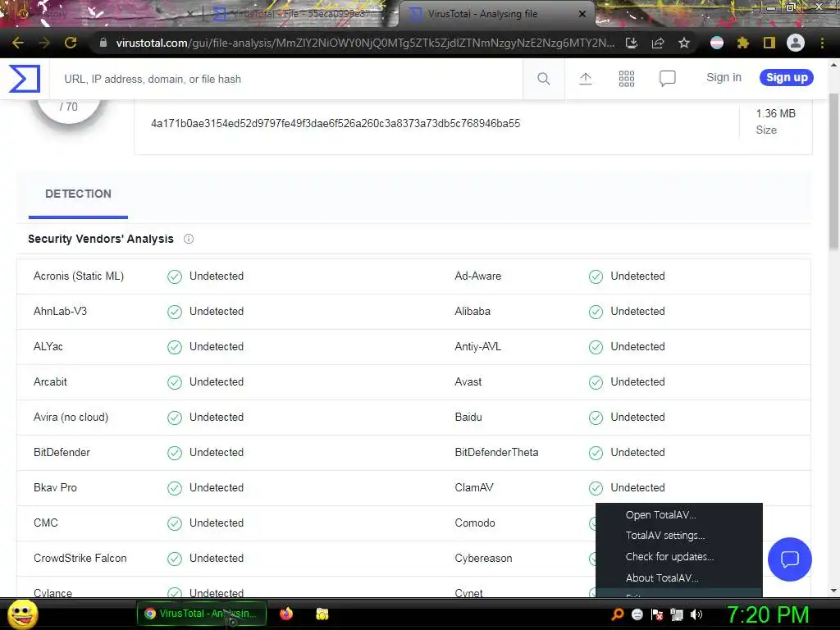Click the 7:20 PM clock
840x630 pixels.
[768, 614]
